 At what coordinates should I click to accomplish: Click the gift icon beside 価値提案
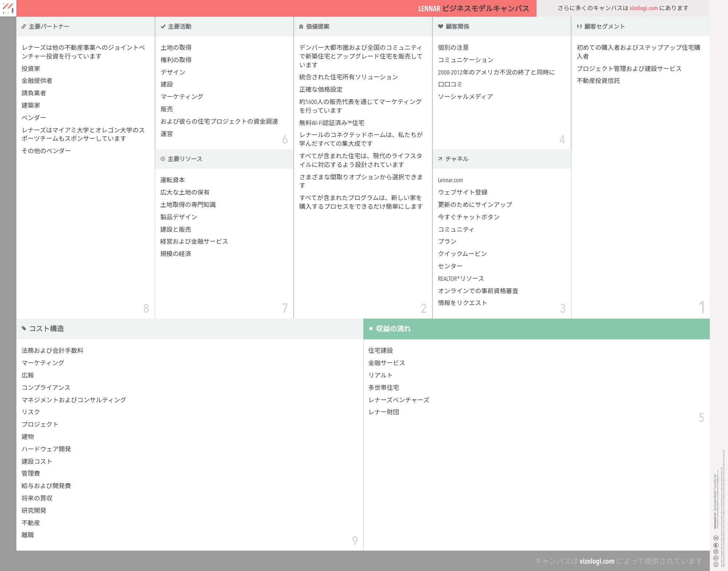301,27
